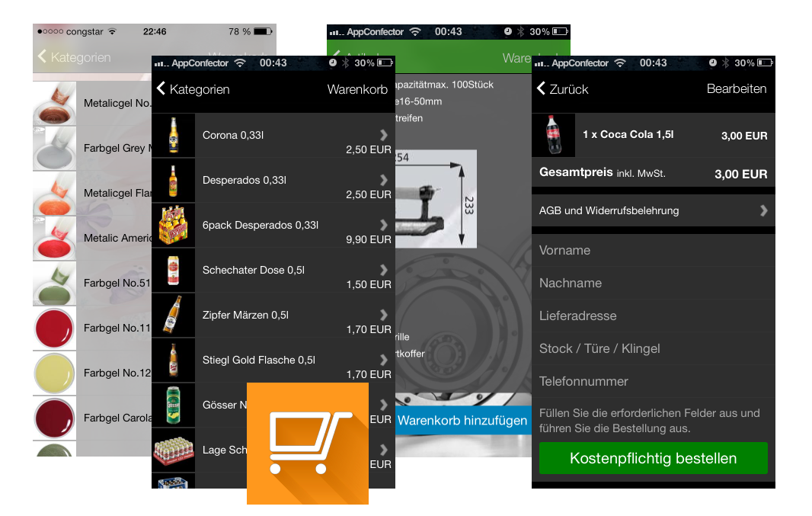
Task: Tap the Schechater can thumbnail
Action: click(174, 270)
